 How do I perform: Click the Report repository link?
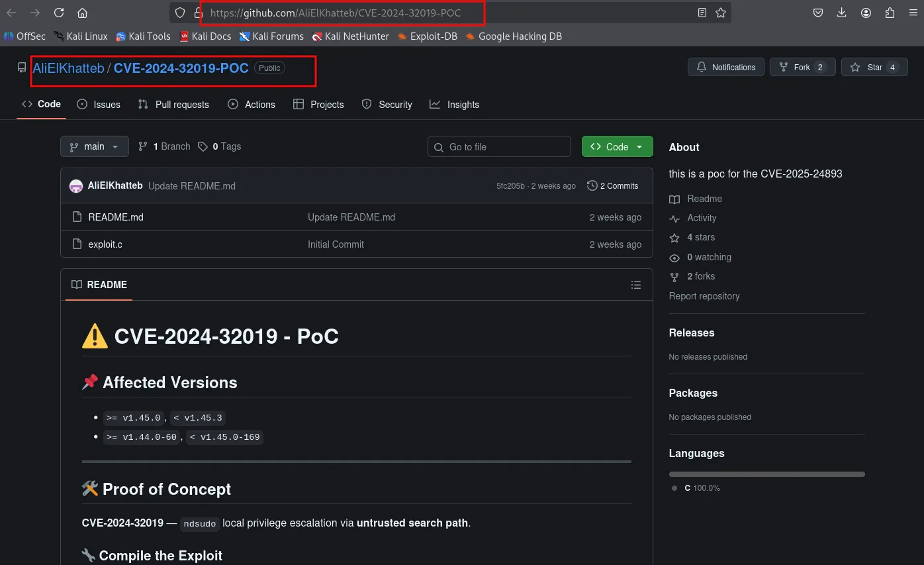click(704, 296)
